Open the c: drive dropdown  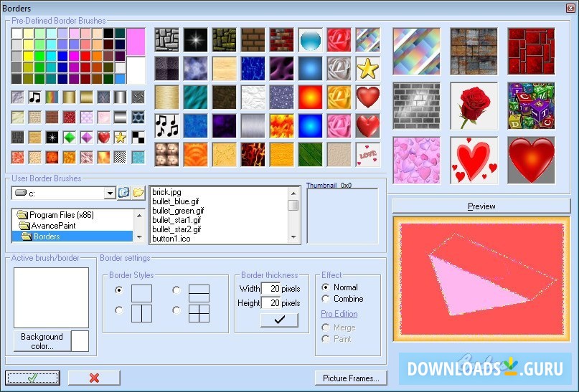(110, 193)
